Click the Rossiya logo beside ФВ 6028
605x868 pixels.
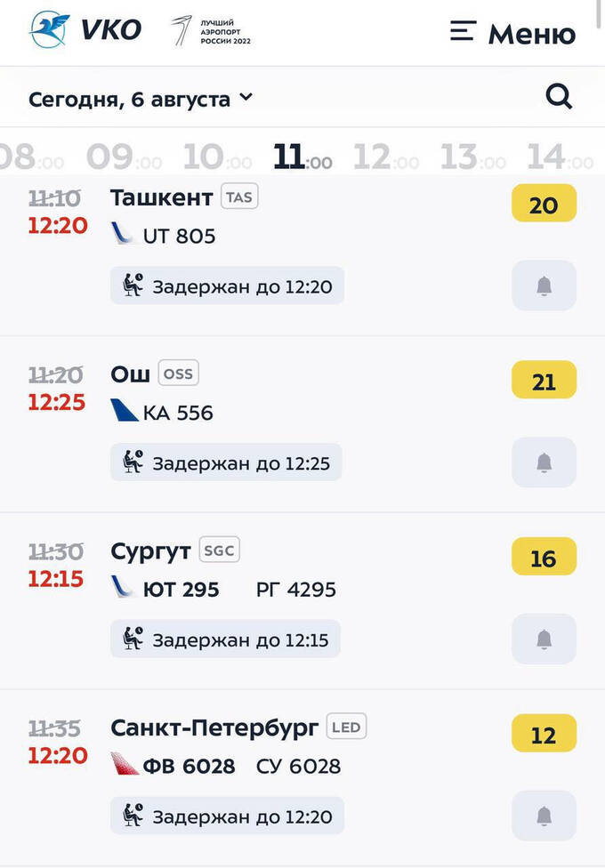(x=124, y=765)
